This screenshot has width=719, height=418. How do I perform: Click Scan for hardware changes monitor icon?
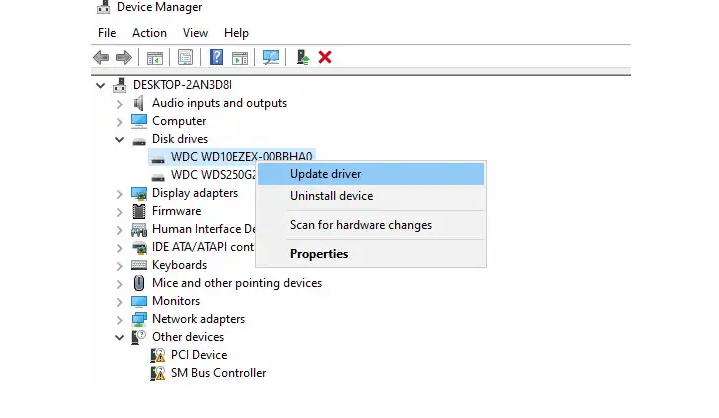coord(271,58)
